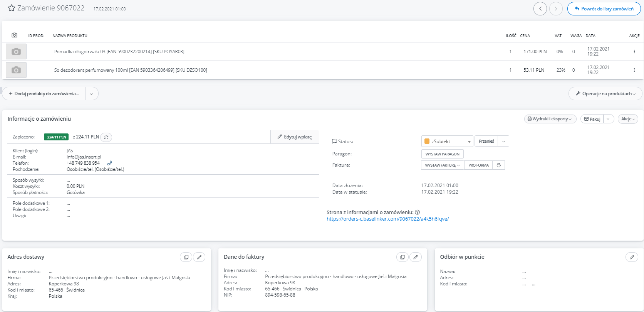Click camera icon in product table header
The height and width of the screenshot is (312, 644).
tap(14, 35)
